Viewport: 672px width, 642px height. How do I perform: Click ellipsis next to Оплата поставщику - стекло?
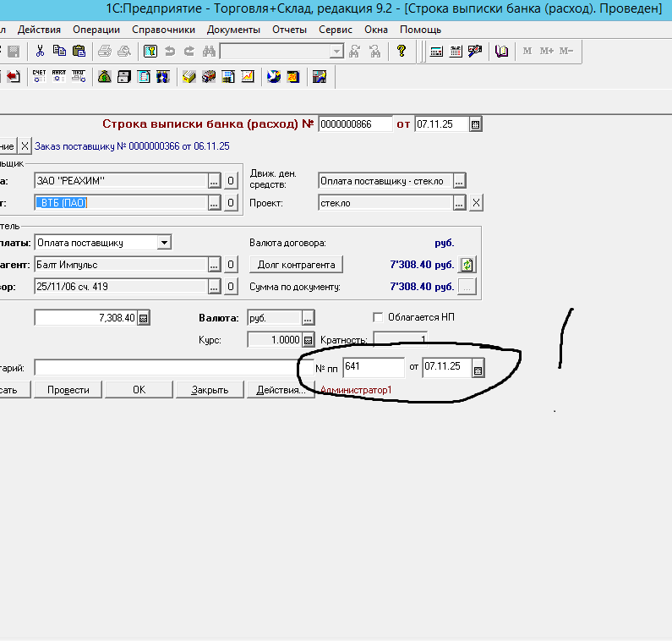pyautogui.click(x=459, y=181)
